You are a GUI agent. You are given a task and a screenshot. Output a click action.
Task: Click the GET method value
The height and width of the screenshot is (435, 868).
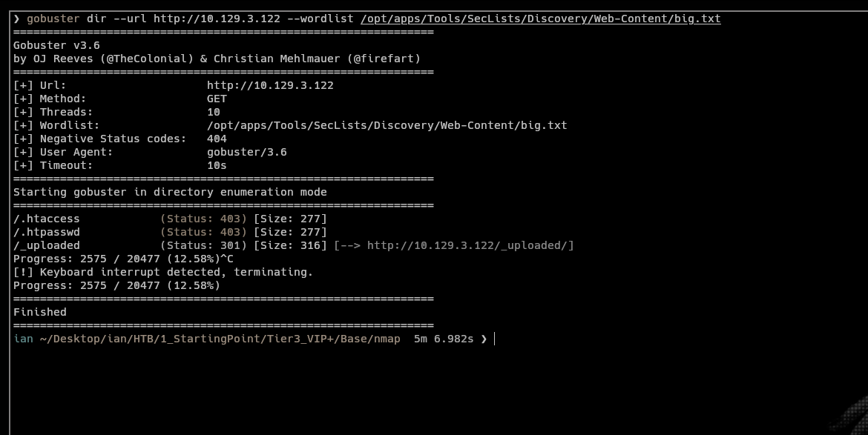[x=217, y=99]
